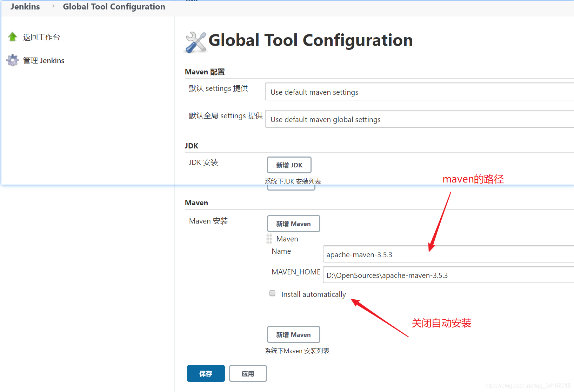Go to 返回工作台 in the sidebar
The width and height of the screenshot is (574, 392).
(41, 37)
